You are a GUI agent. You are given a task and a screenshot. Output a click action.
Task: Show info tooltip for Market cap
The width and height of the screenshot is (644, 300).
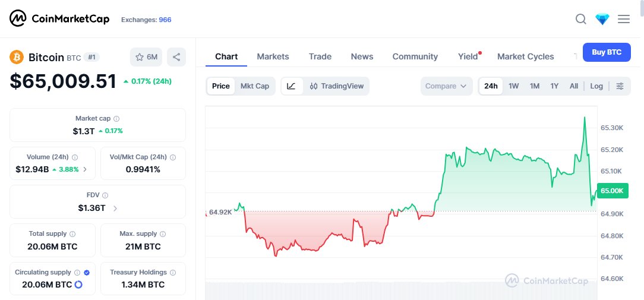point(116,119)
